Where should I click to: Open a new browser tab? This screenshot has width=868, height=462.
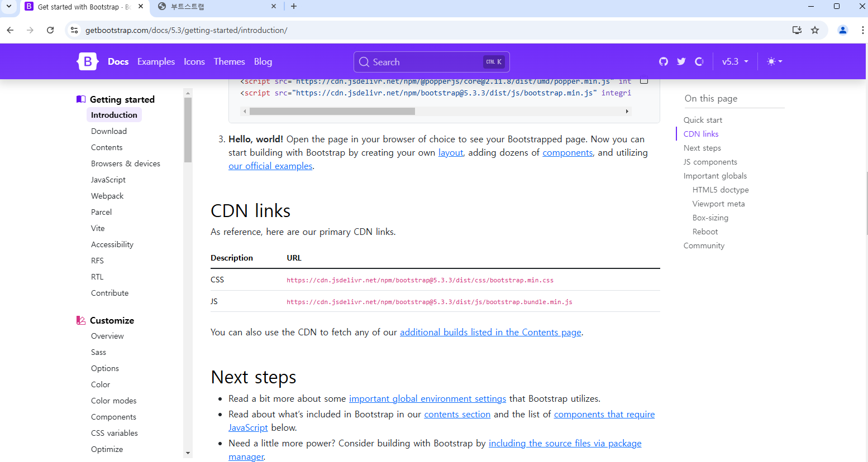pos(294,6)
